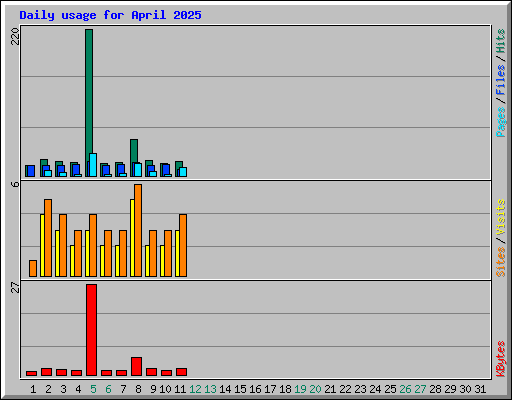This screenshot has width=512, height=400.
Task: Click the blue Files bar for day 1
Action: [31, 171]
